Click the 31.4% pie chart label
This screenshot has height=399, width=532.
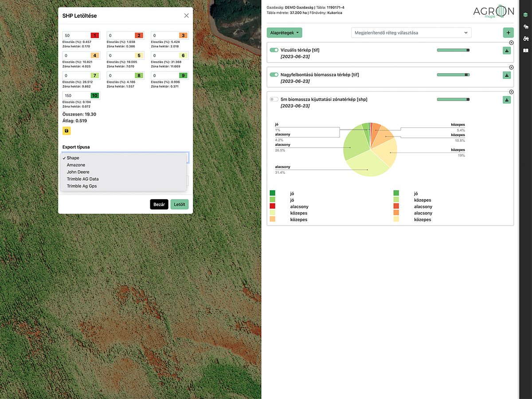tap(280, 172)
